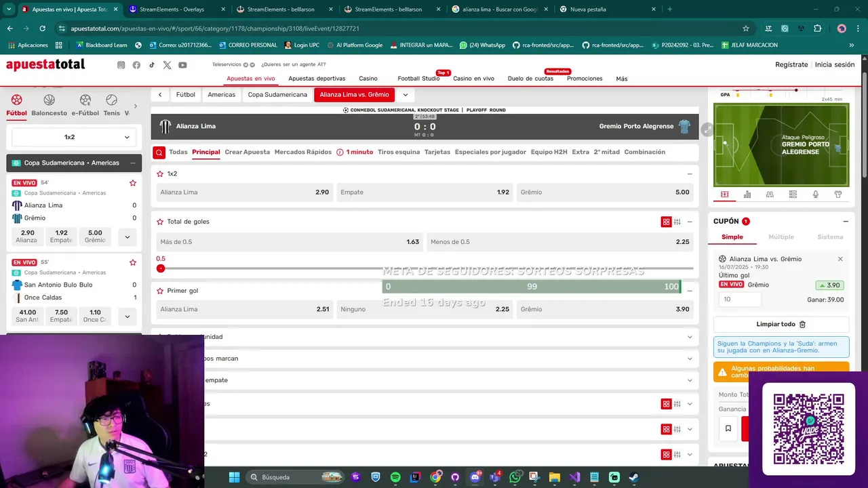Open the Casino top menu item
This screenshot has height=488, width=868.
[x=368, y=79]
